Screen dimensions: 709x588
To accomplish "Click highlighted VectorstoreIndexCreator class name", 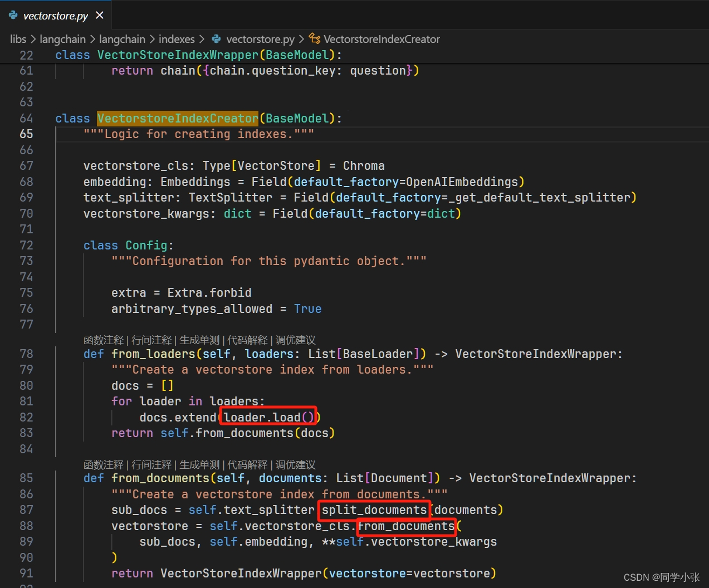I will [178, 118].
